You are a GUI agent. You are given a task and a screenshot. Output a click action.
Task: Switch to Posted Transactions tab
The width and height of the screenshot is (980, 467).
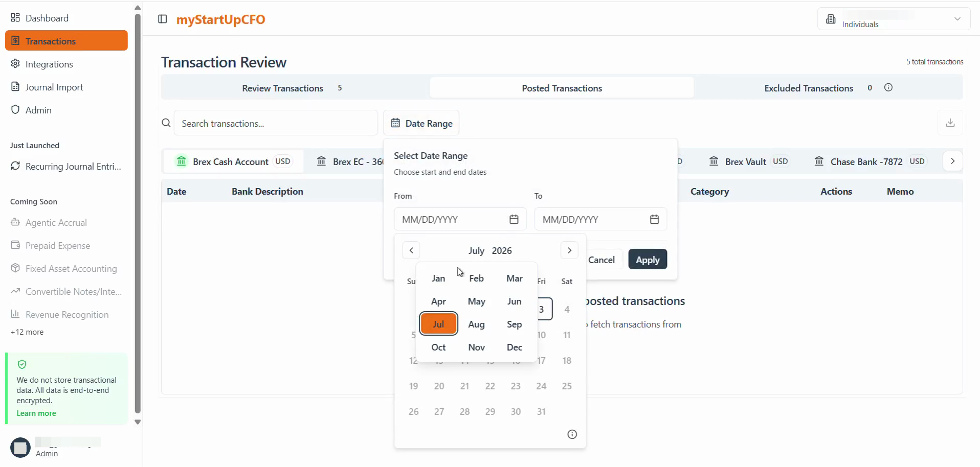coord(562,88)
